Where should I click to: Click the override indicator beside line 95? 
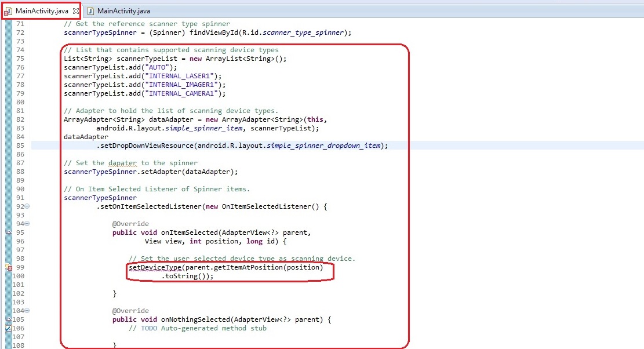point(8,232)
